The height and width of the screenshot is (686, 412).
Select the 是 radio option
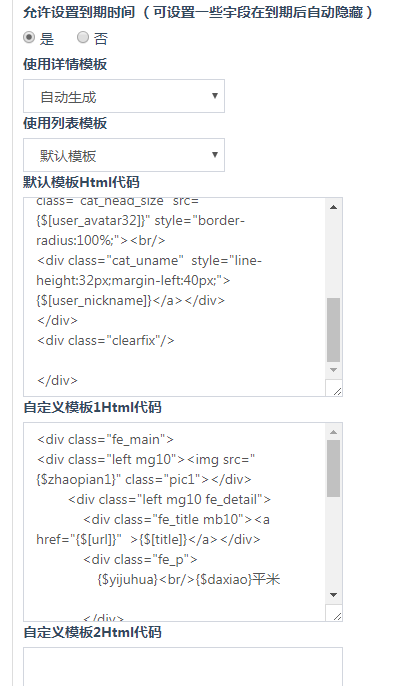[29, 38]
